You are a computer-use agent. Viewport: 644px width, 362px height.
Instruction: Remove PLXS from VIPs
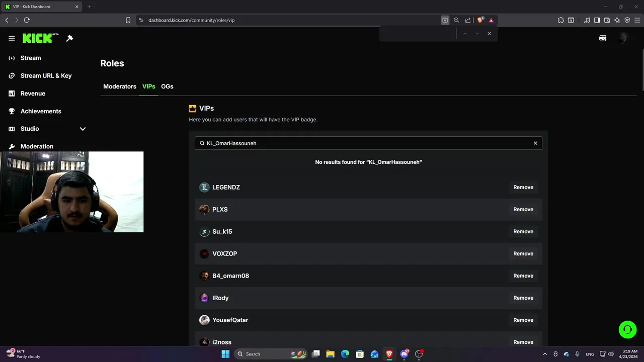point(523,209)
